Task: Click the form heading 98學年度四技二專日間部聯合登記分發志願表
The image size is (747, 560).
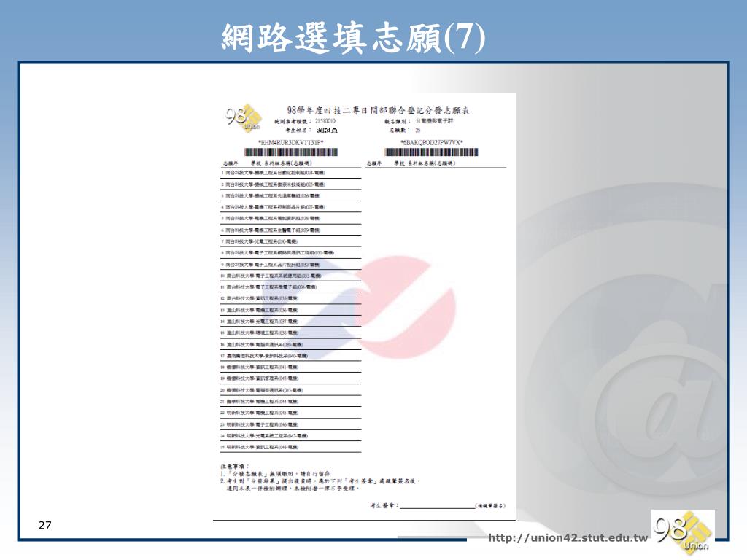Action: 378,111
